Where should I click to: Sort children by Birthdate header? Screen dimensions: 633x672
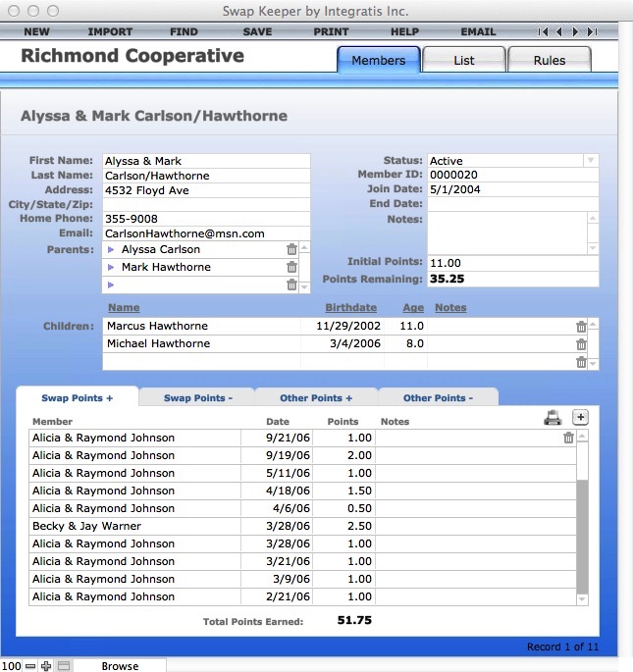pyautogui.click(x=350, y=307)
